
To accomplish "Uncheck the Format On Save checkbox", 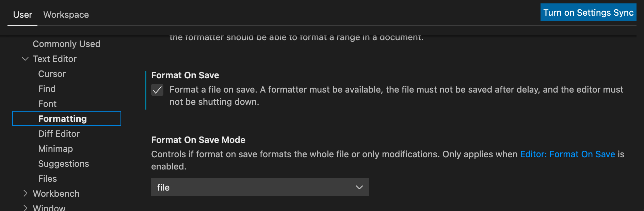I will (157, 90).
